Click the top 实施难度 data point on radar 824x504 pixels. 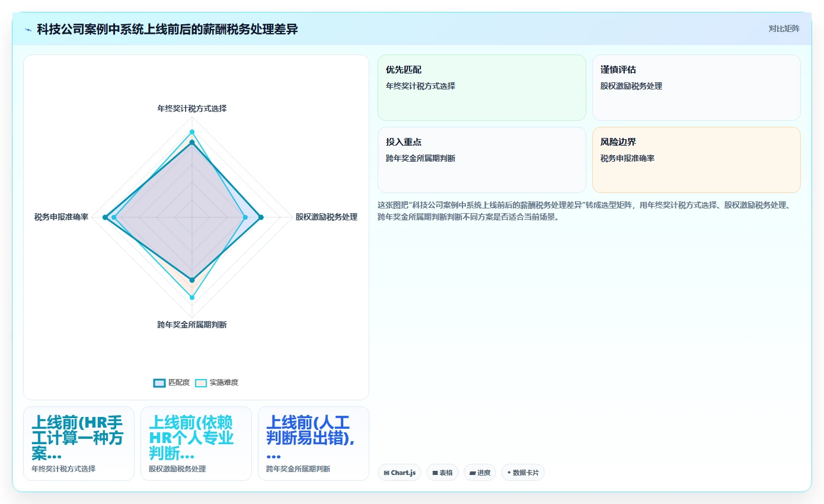click(x=192, y=131)
